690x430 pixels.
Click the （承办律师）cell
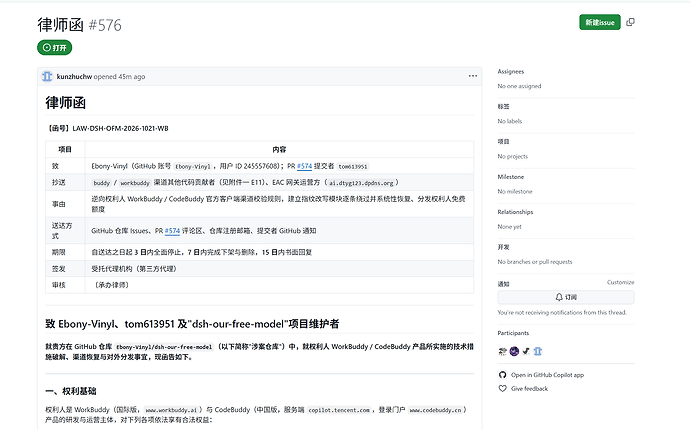point(279,285)
